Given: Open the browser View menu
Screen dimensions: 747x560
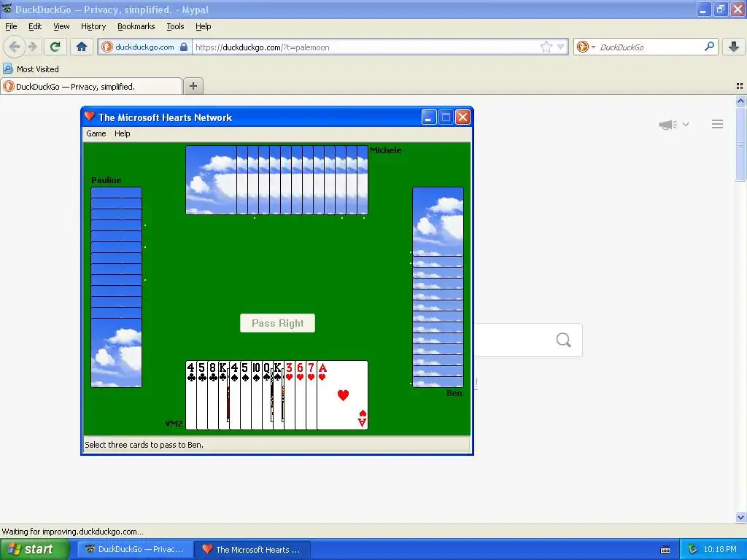Looking at the screenshot, I should tap(61, 27).
